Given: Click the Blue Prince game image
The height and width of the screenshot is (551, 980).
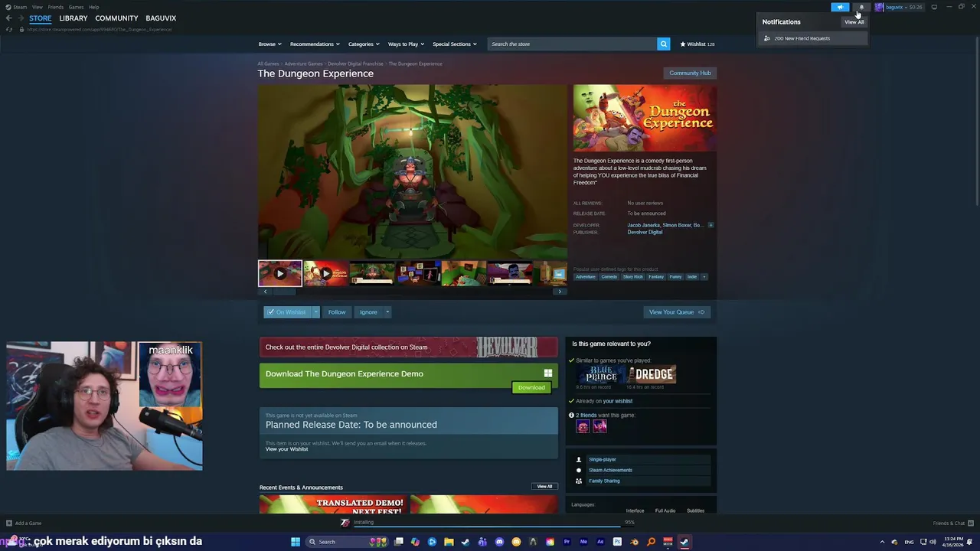Looking at the screenshot, I should pyautogui.click(x=601, y=374).
